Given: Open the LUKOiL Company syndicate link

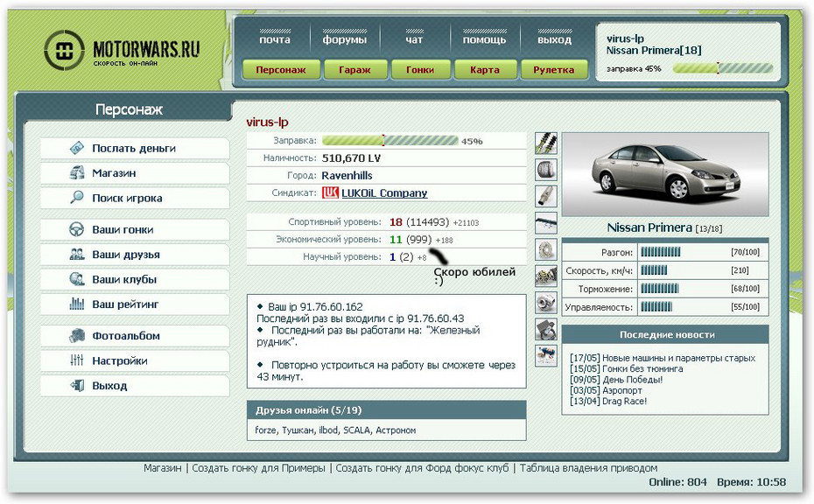Looking at the screenshot, I should 384,193.
